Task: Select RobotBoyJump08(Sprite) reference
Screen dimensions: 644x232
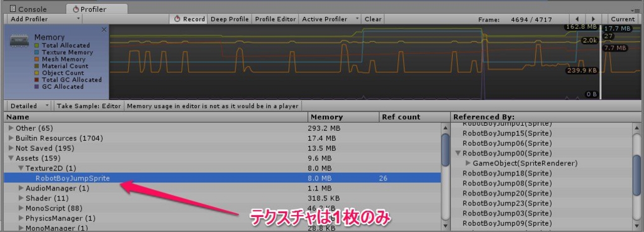Action: 507,183
